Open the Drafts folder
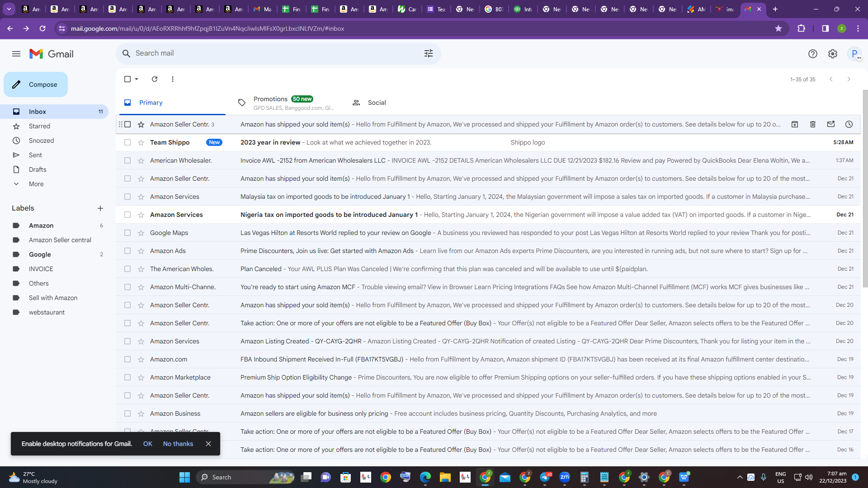The width and height of the screenshot is (868, 488). (38, 169)
